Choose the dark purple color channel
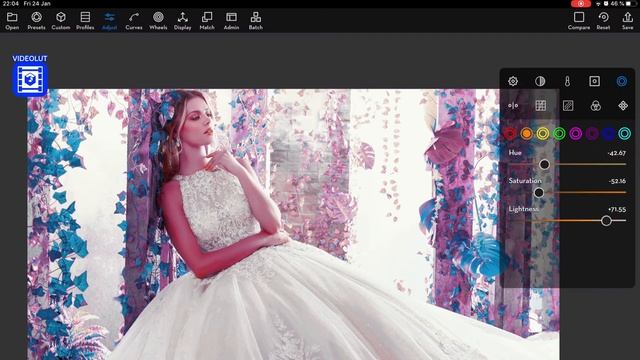This screenshot has width=640, height=360. point(592,133)
